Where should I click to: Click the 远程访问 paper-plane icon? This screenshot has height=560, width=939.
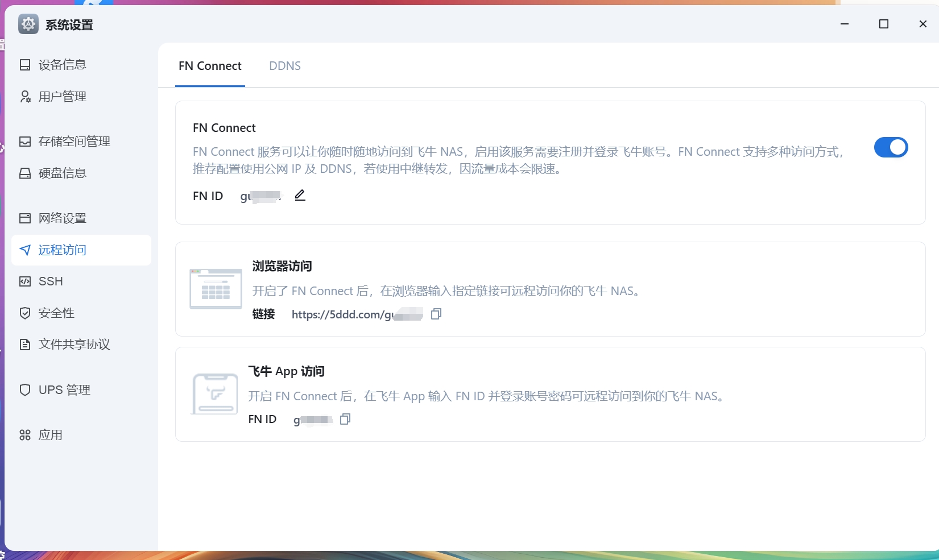click(25, 250)
